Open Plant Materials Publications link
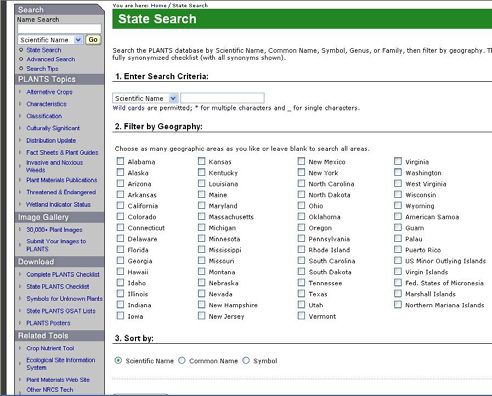Image resolution: width=492 pixels, height=396 pixels. (62, 180)
